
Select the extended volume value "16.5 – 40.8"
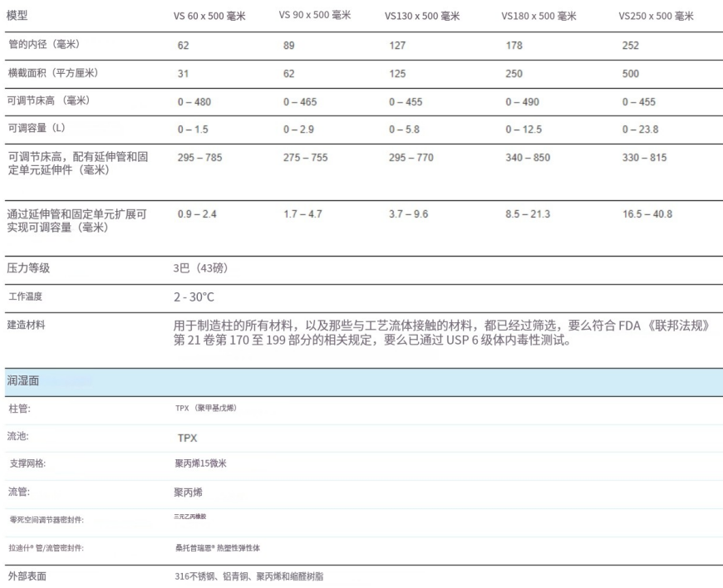coord(647,214)
